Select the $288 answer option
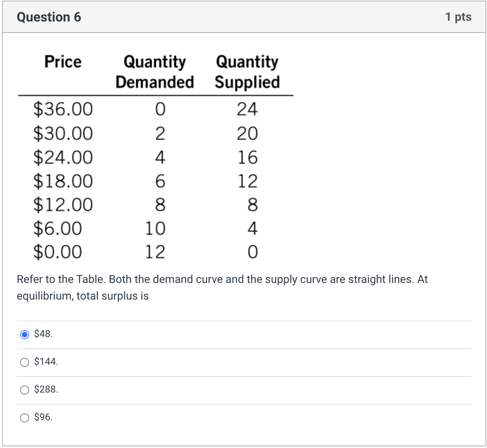The width and height of the screenshot is (487, 448). [25, 390]
